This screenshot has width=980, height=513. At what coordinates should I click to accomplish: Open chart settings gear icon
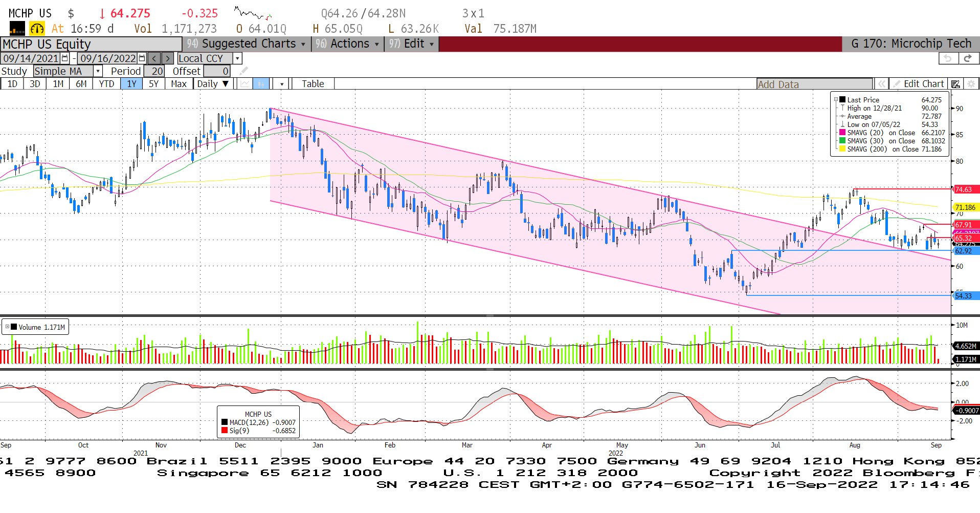click(x=971, y=84)
